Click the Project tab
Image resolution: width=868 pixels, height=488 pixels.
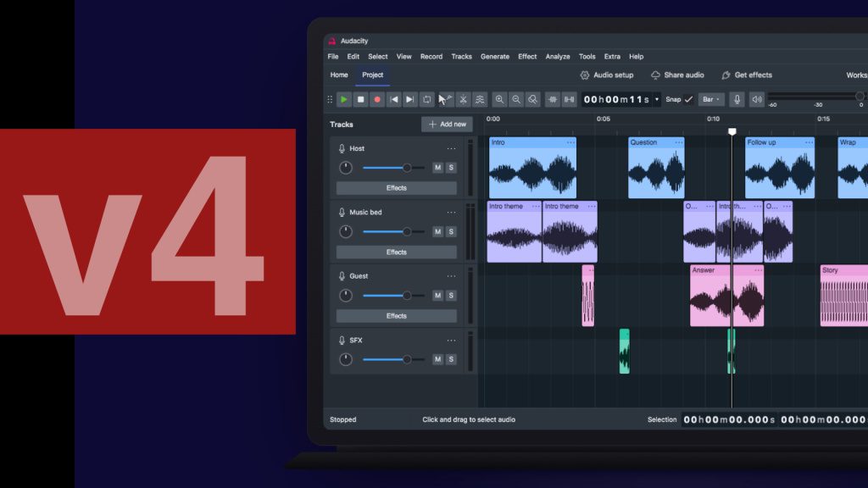point(373,75)
